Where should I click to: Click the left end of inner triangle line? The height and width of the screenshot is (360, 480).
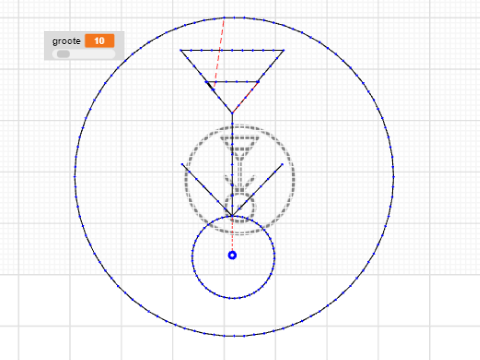[x=207, y=82]
